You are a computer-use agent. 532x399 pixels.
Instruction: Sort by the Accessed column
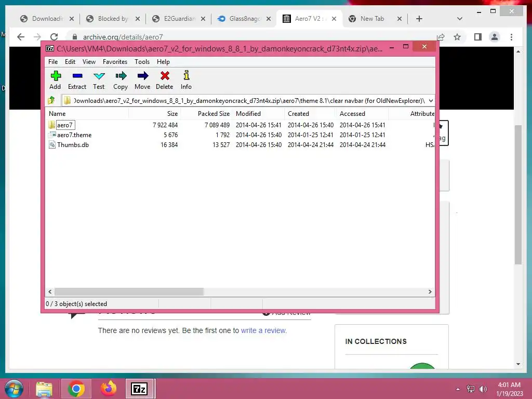pyautogui.click(x=362, y=114)
